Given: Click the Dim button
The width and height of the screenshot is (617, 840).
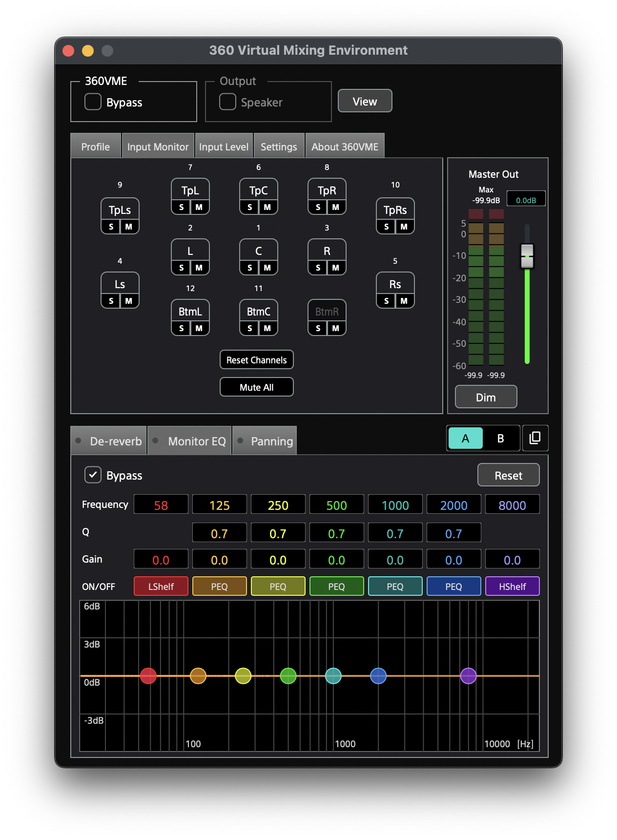Looking at the screenshot, I should [486, 397].
